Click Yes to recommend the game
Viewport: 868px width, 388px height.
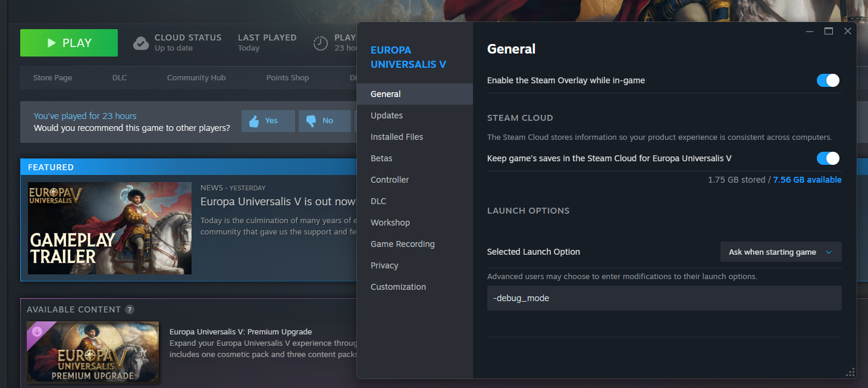(x=268, y=121)
